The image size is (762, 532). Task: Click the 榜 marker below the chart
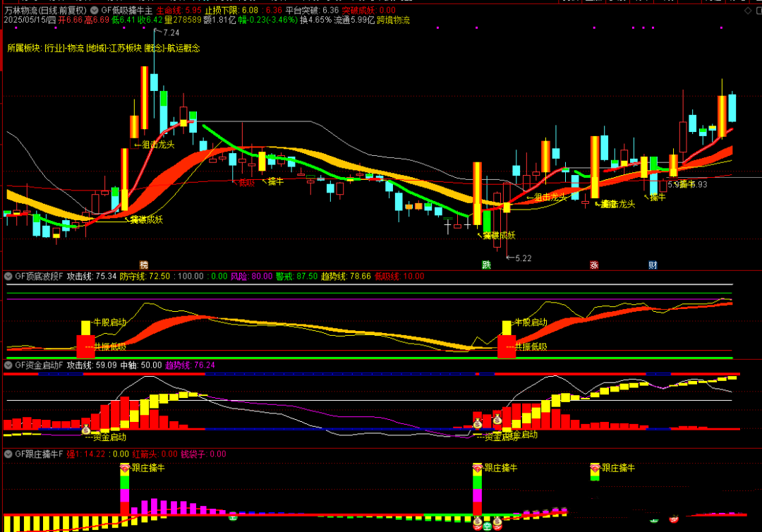(144, 265)
